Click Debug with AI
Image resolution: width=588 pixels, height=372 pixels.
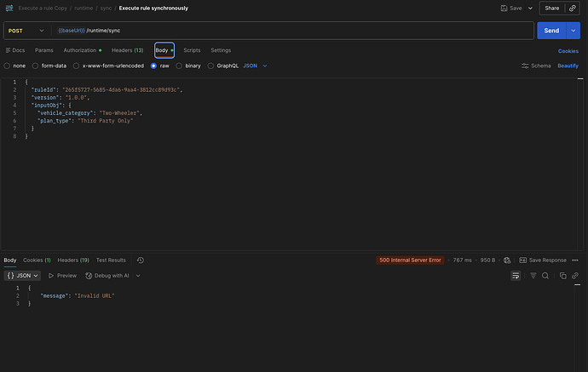tap(107, 276)
